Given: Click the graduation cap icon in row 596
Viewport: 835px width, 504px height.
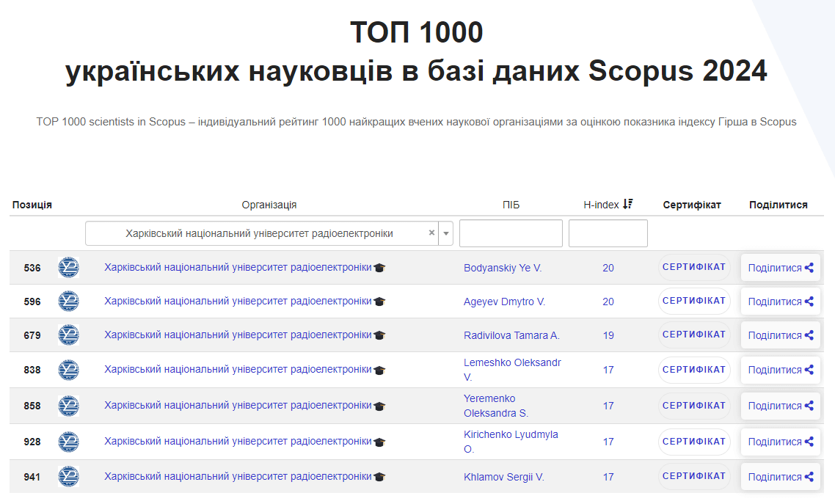Looking at the screenshot, I should coord(379,302).
